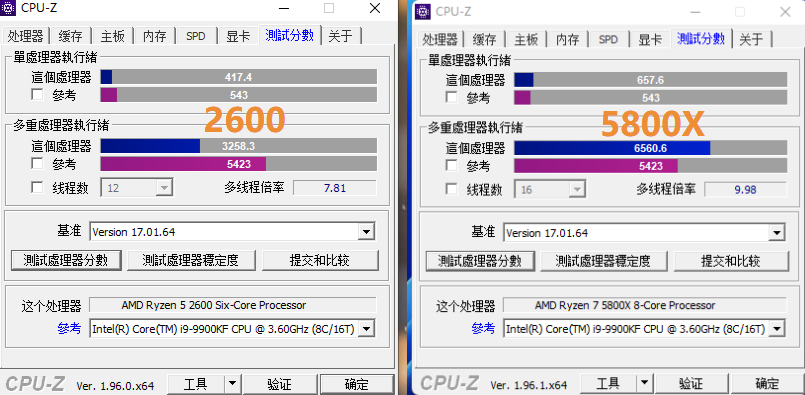
Task: Click the 验证 button in the left window
Action: 280,384
